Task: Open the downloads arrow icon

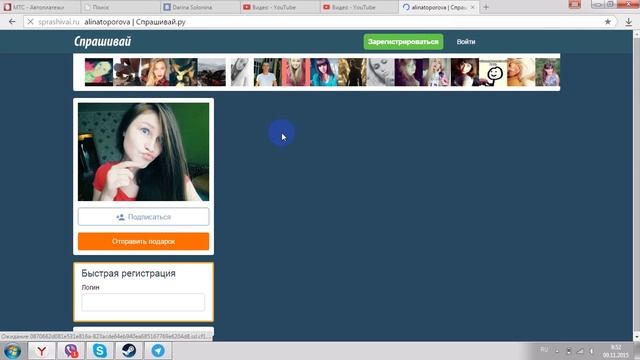Action: click(629, 22)
